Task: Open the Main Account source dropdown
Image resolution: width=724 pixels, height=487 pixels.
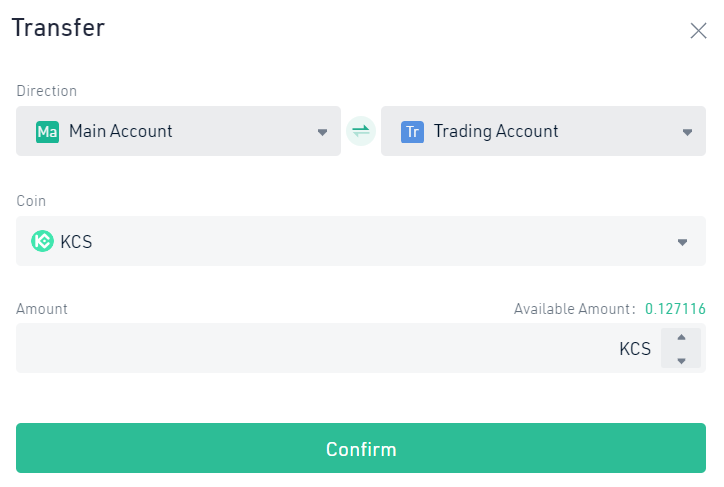Action: pos(178,131)
